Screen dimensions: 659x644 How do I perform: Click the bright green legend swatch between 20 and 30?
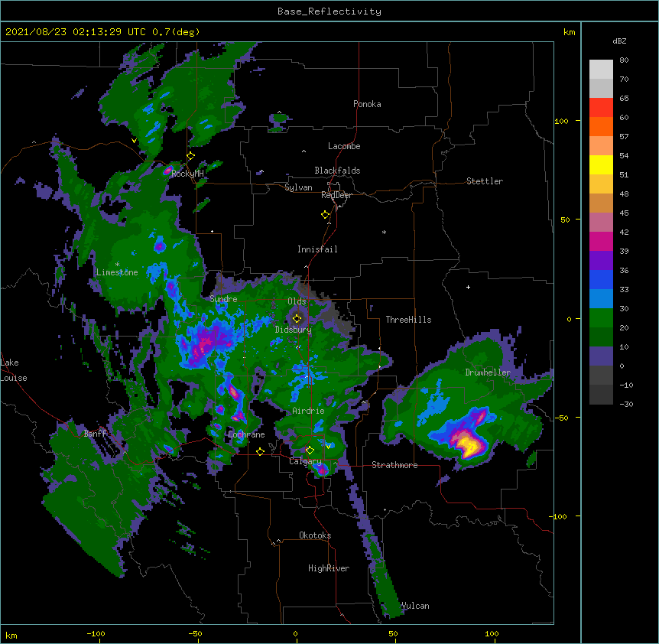pyautogui.click(x=601, y=318)
